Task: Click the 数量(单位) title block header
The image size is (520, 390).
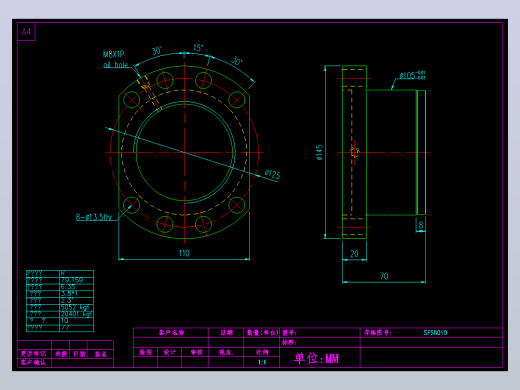Action: click(262, 333)
